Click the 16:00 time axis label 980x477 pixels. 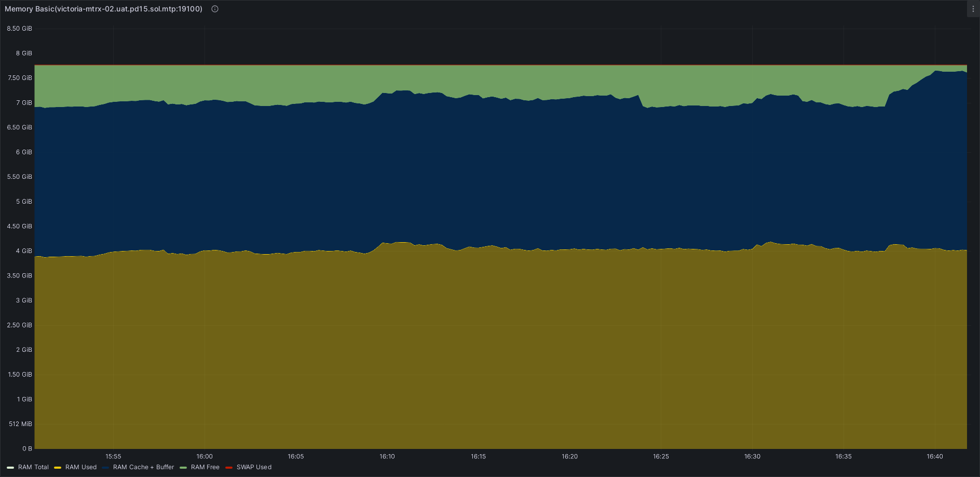point(205,457)
